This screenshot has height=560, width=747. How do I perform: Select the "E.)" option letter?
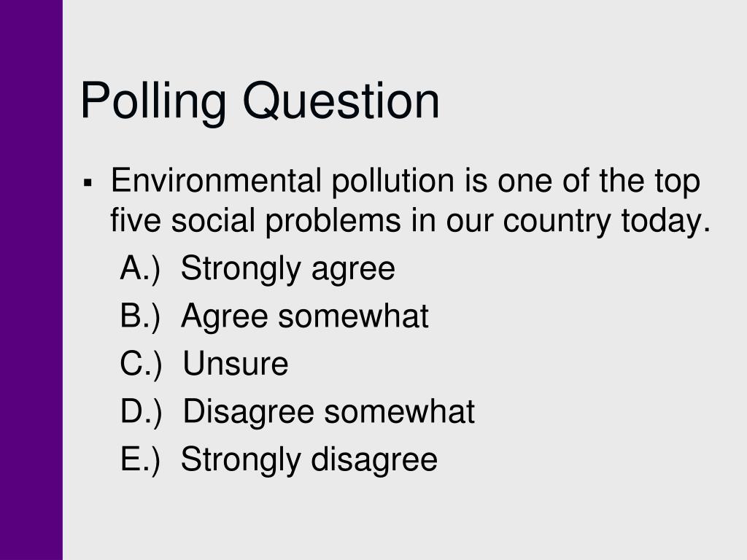tap(141, 460)
